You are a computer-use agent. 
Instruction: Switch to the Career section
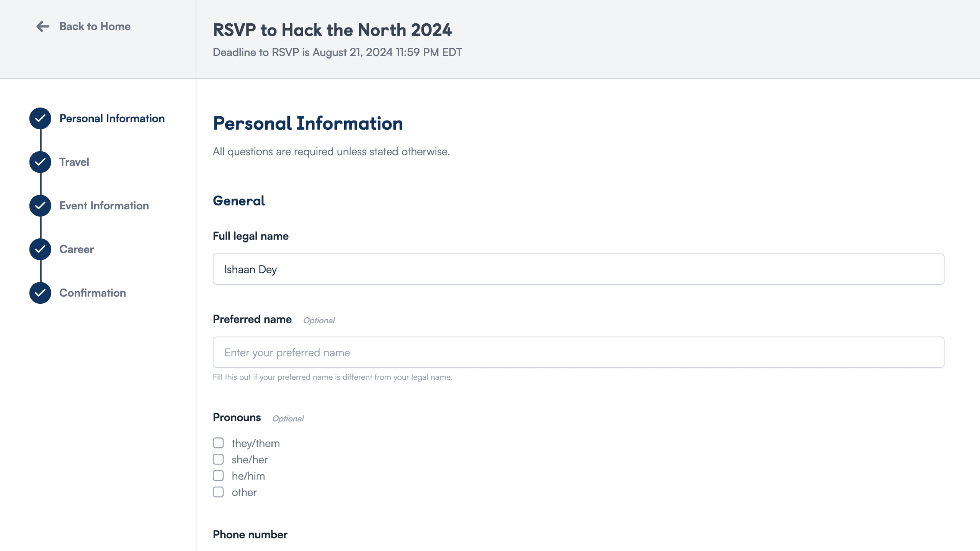76,249
